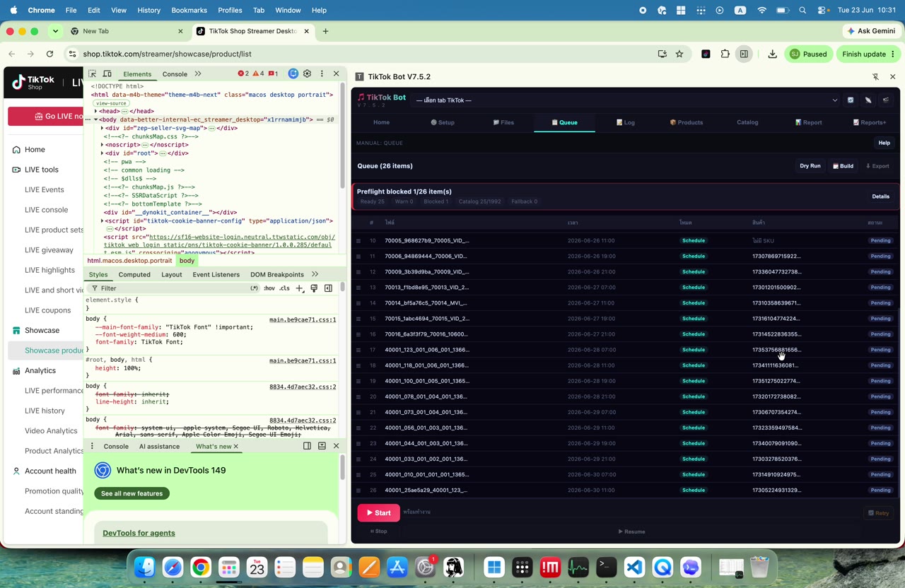
Task: Open the TikTok tab selection dropdown
Action: click(x=626, y=100)
